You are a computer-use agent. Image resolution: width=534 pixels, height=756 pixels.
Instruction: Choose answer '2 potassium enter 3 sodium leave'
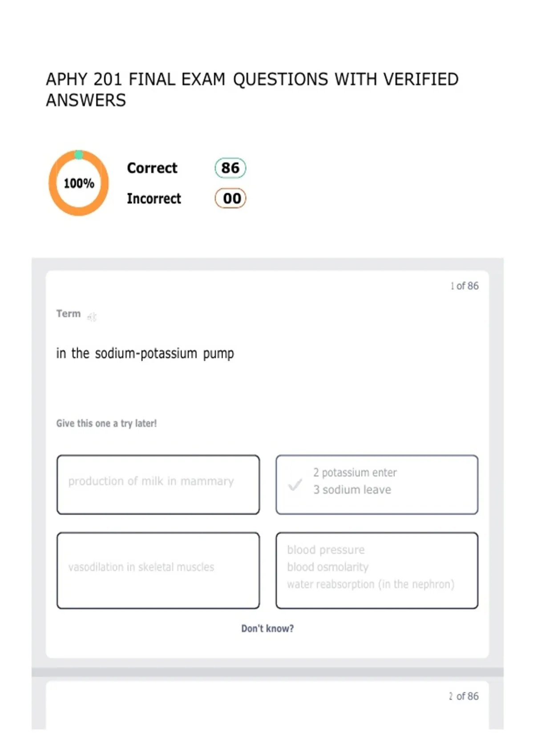(377, 484)
